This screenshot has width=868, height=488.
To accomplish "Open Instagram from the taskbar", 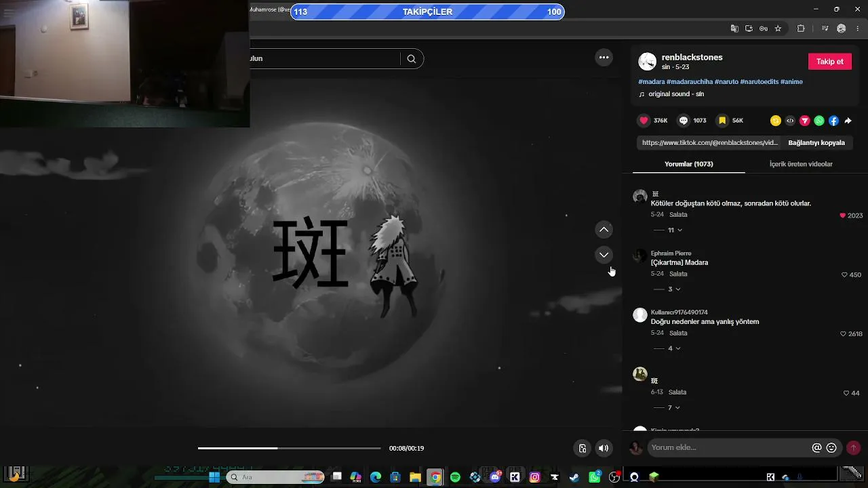I will [x=534, y=477].
